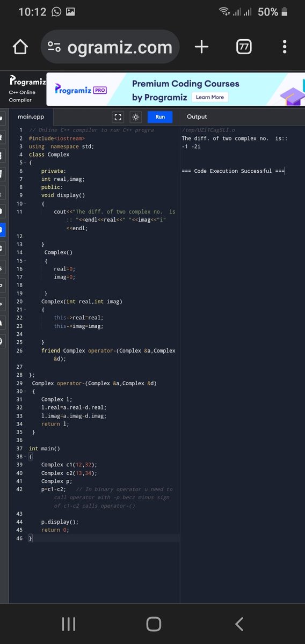Click 'p=c1-c2;' on line 42
The height and width of the screenshot is (644, 305).
pos(54,489)
